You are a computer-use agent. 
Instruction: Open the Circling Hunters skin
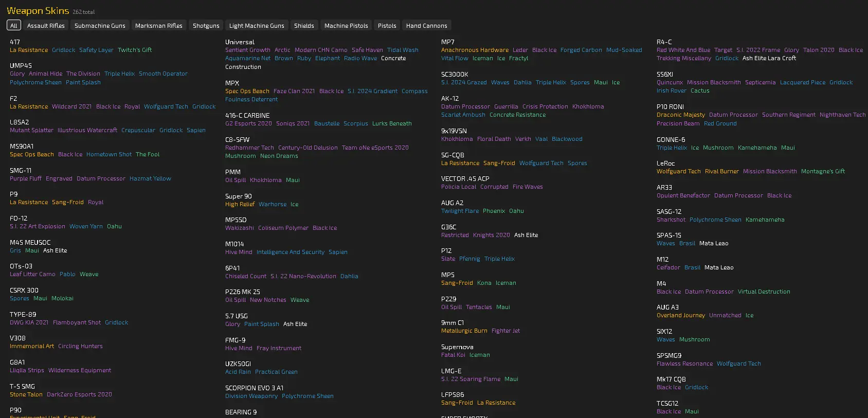point(80,346)
